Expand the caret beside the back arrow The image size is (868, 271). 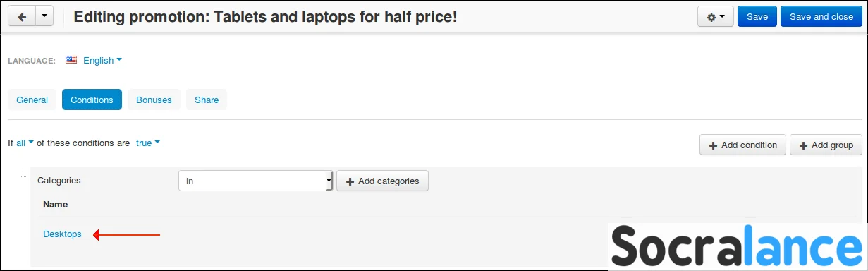point(44,16)
